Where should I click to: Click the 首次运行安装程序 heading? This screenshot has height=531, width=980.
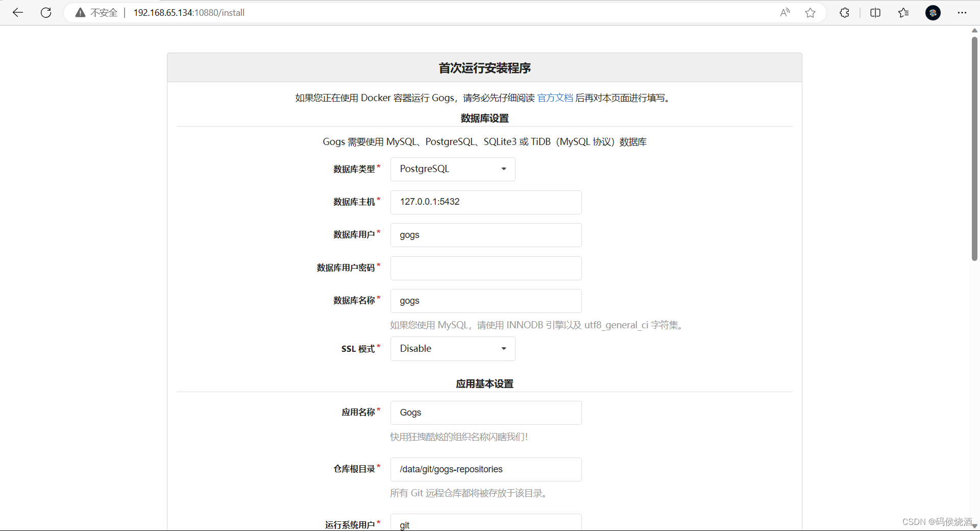pyautogui.click(x=484, y=68)
